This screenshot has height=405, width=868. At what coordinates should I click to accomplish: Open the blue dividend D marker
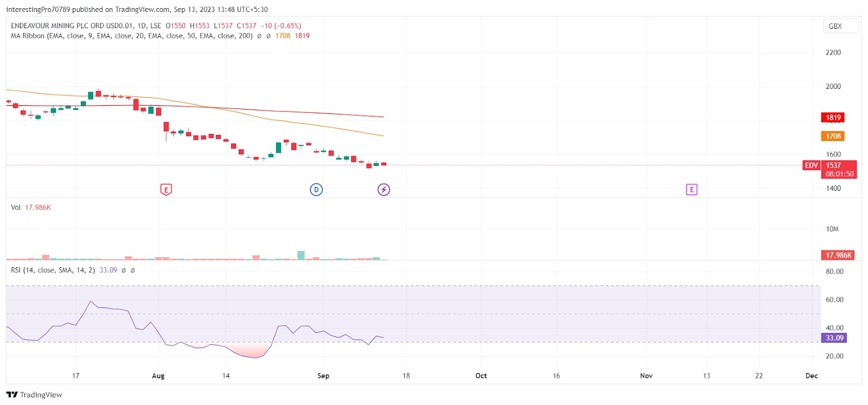pyautogui.click(x=316, y=190)
